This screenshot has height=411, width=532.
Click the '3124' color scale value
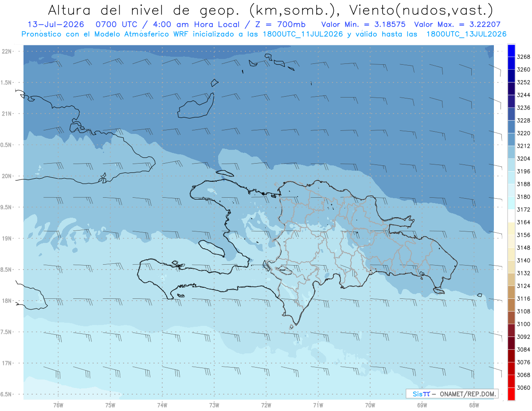coord(524,286)
